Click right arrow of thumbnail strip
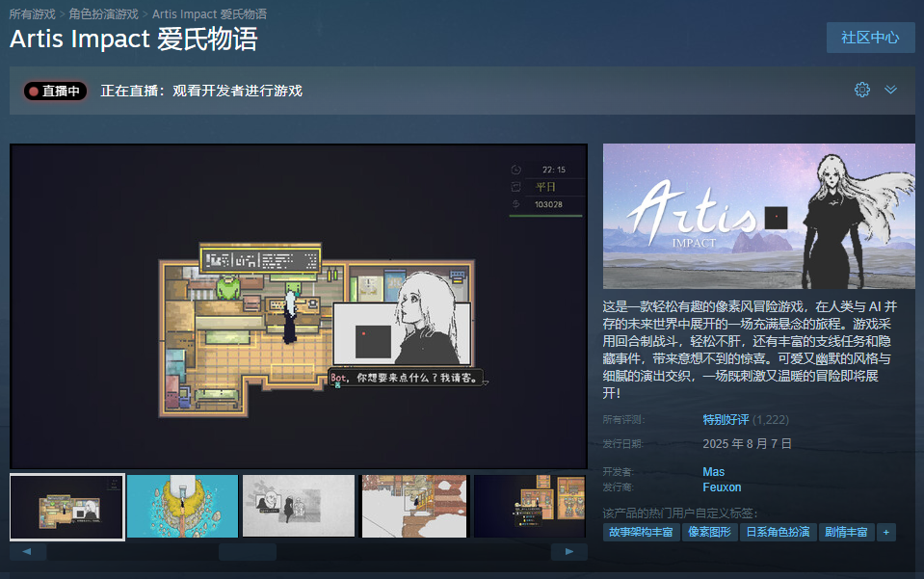The width and height of the screenshot is (924, 579). [569, 552]
